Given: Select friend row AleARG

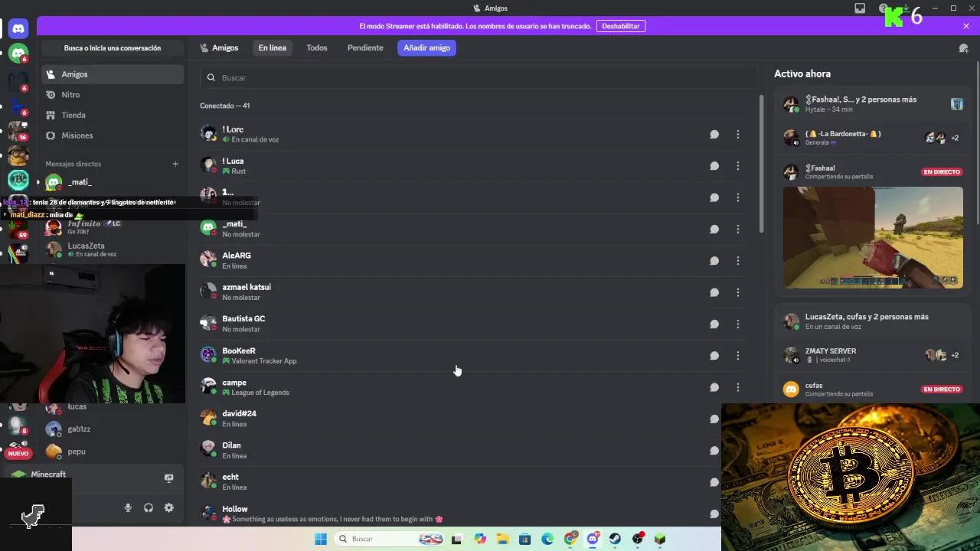Looking at the screenshot, I should [474, 261].
